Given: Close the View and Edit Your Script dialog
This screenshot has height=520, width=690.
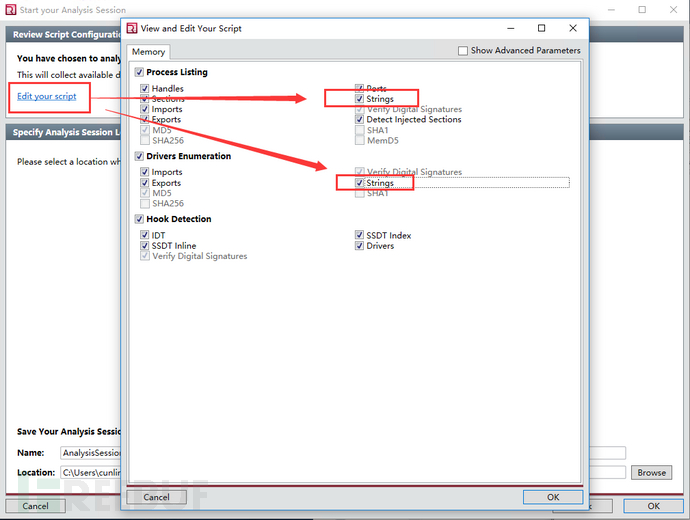Looking at the screenshot, I should click(x=573, y=28).
